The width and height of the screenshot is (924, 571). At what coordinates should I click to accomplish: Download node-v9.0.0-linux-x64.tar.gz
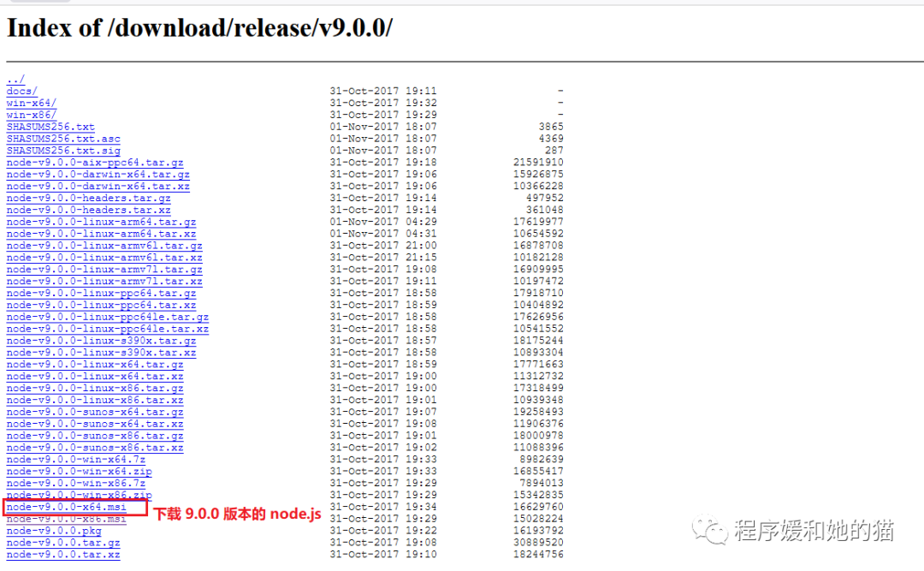point(95,364)
